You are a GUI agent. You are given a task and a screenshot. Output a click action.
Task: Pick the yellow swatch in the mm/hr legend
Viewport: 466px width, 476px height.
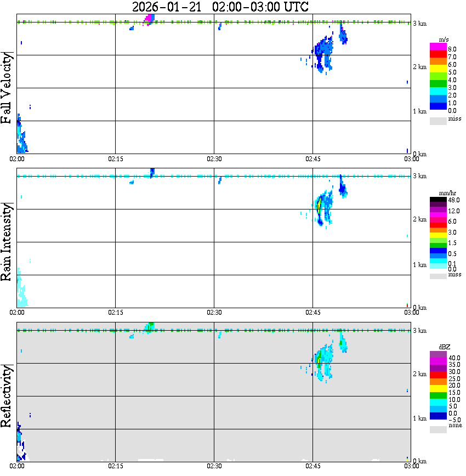tap(438, 235)
